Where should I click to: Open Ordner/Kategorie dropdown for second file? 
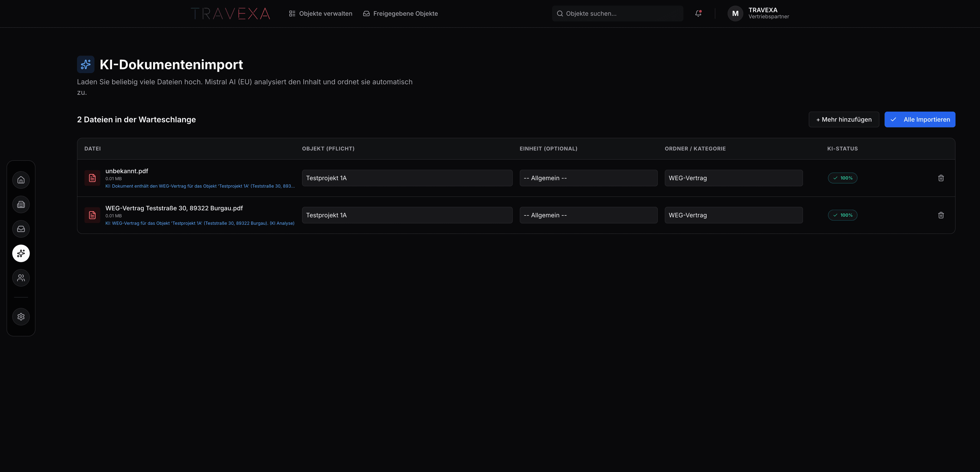(x=733, y=215)
